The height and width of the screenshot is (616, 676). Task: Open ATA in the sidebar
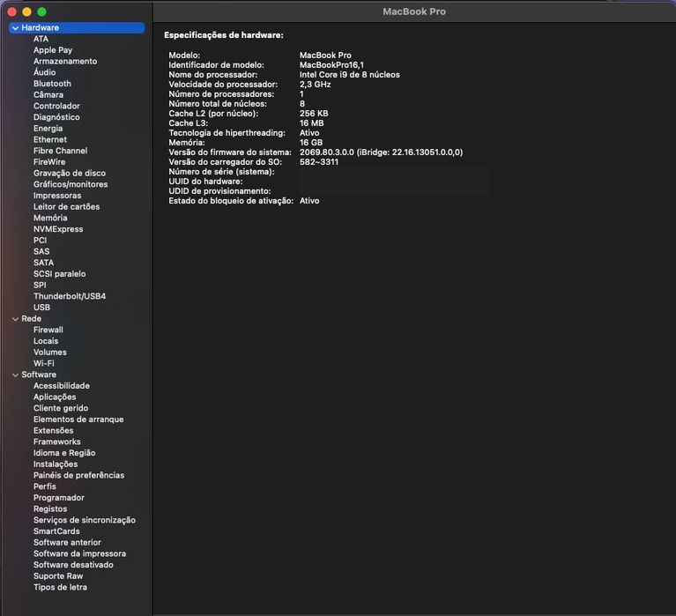[x=41, y=39]
